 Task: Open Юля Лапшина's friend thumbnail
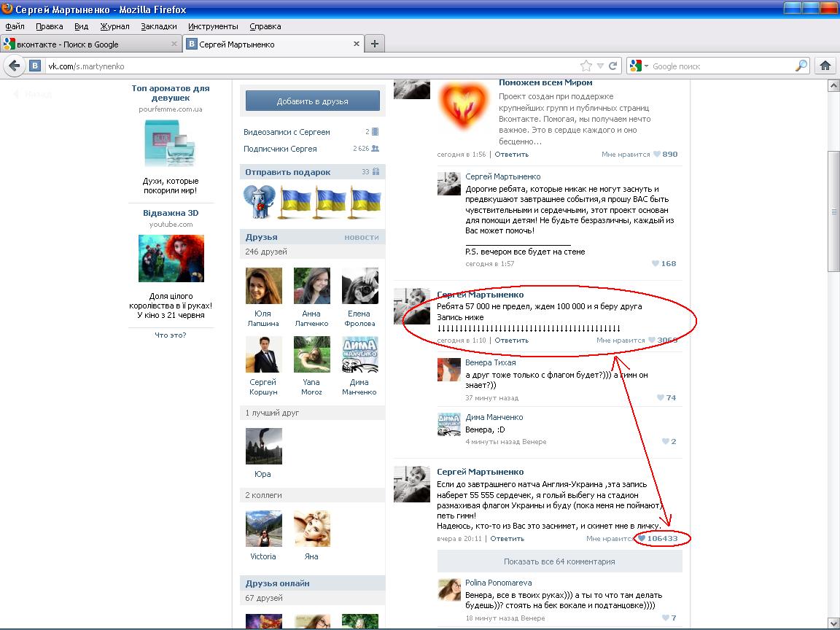click(263, 285)
